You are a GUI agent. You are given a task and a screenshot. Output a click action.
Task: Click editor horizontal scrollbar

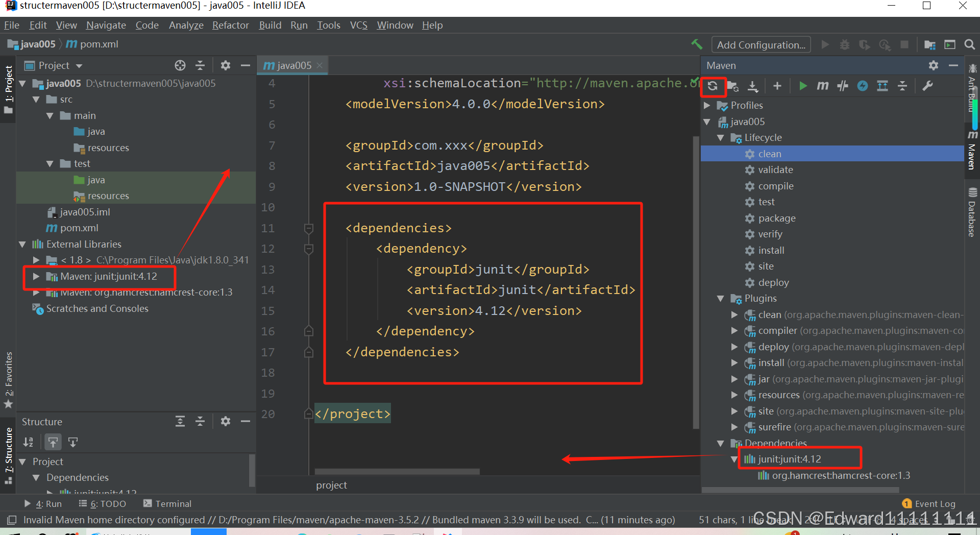pyautogui.click(x=397, y=471)
